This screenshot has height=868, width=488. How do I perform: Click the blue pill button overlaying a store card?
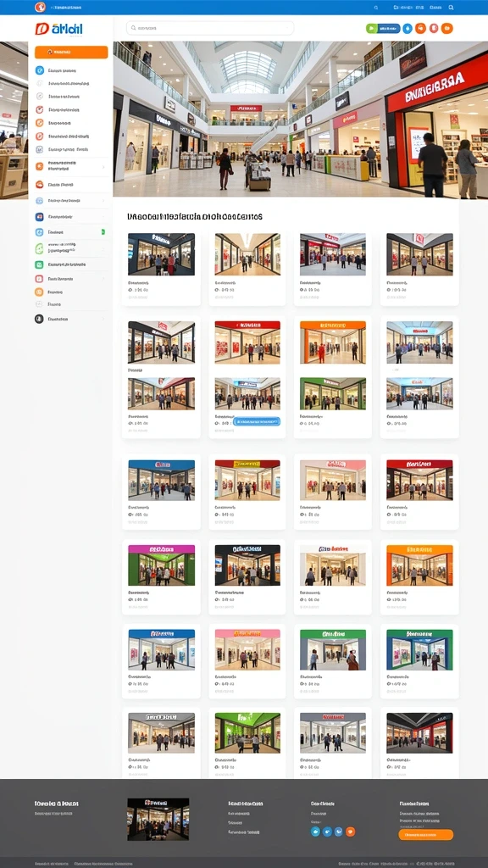tap(258, 421)
